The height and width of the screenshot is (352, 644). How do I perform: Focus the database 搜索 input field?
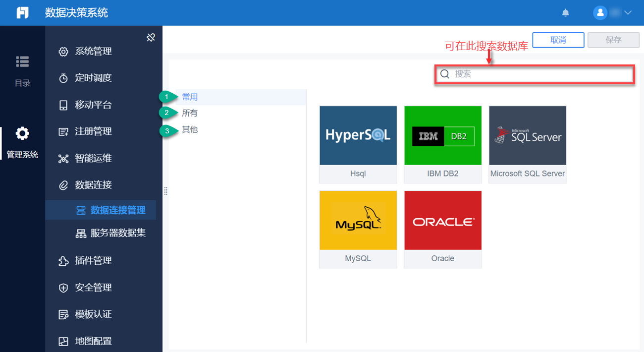point(535,74)
